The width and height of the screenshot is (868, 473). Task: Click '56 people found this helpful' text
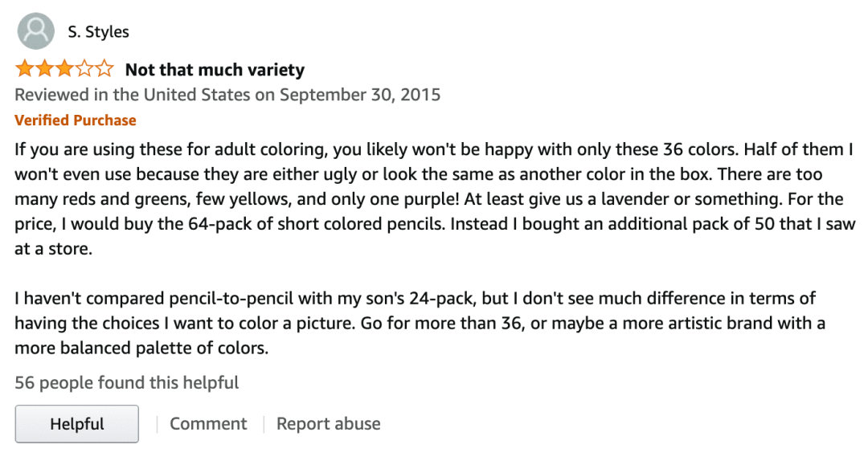[127, 382]
